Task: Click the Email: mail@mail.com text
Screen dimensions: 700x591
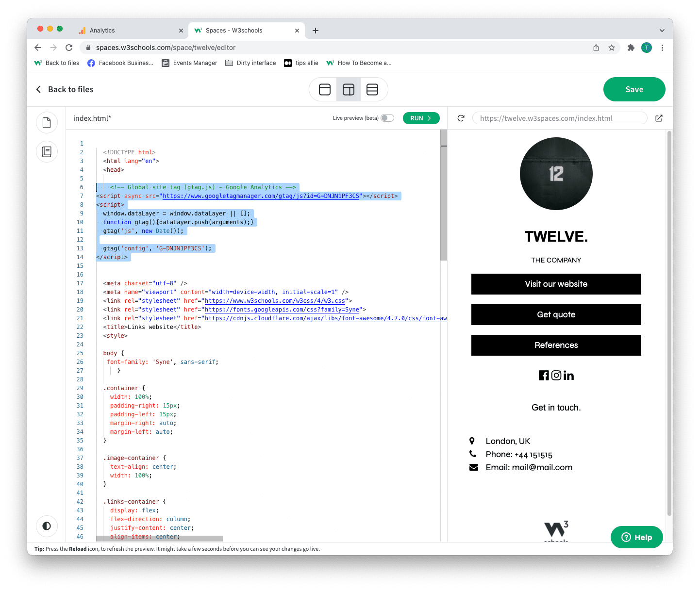Action: [x=529, y=467]
